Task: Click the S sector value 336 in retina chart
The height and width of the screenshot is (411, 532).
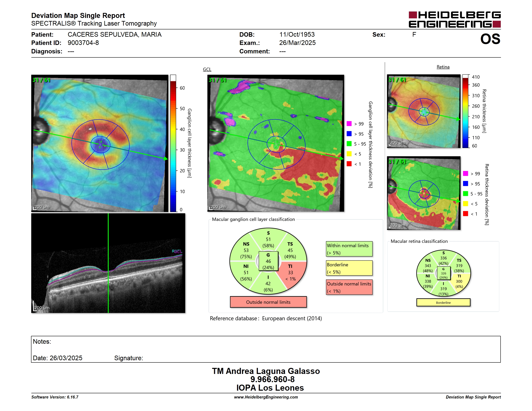Action: pos(443,258)
